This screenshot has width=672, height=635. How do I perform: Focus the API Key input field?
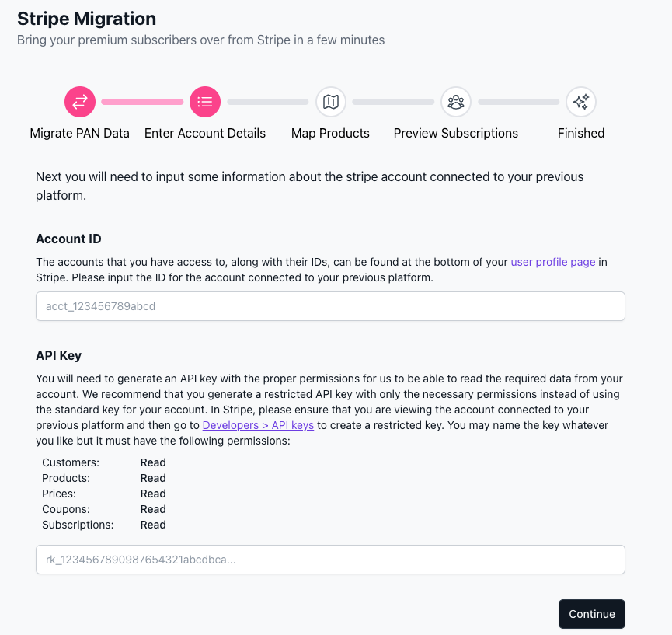[x=330, y=560]
